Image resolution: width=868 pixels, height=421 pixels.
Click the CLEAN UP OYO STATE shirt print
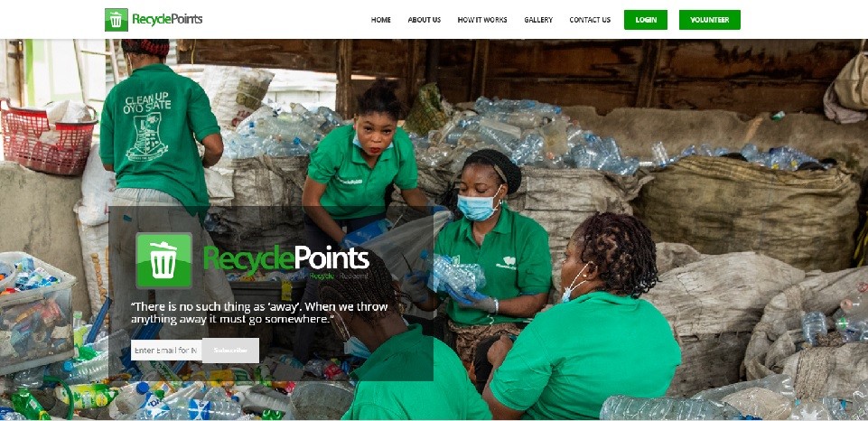point(147,127)
